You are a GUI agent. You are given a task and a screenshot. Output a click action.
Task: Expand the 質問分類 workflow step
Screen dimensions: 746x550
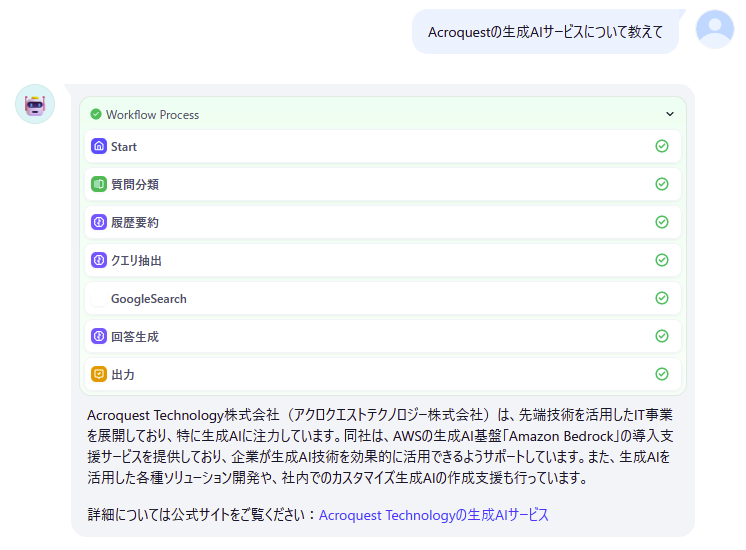(383, 184)
